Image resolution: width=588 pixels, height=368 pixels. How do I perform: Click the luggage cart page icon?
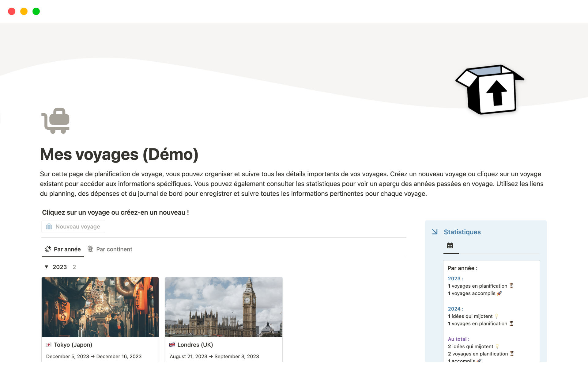(x=56, y=121)
